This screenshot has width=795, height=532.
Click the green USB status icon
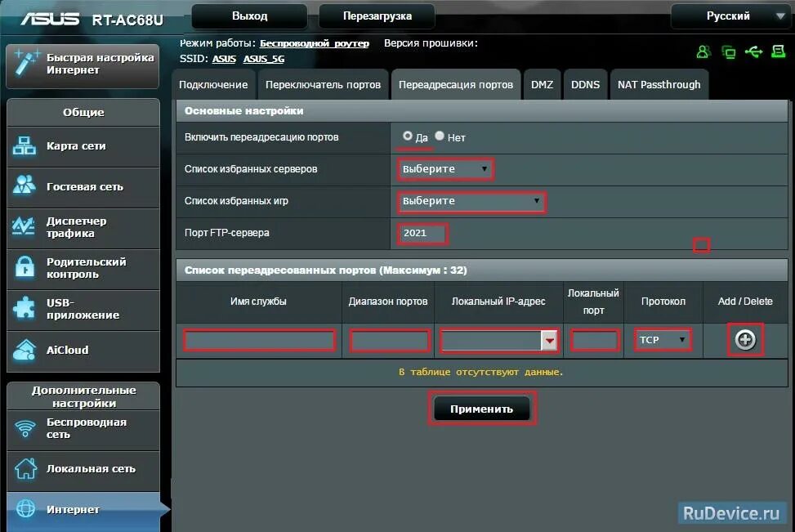click(754, 51)
